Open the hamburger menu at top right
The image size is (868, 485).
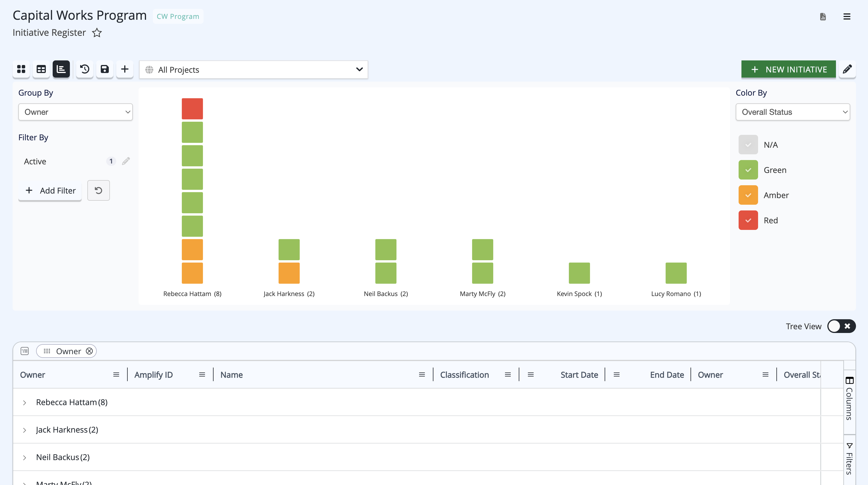tap(847, 17)
